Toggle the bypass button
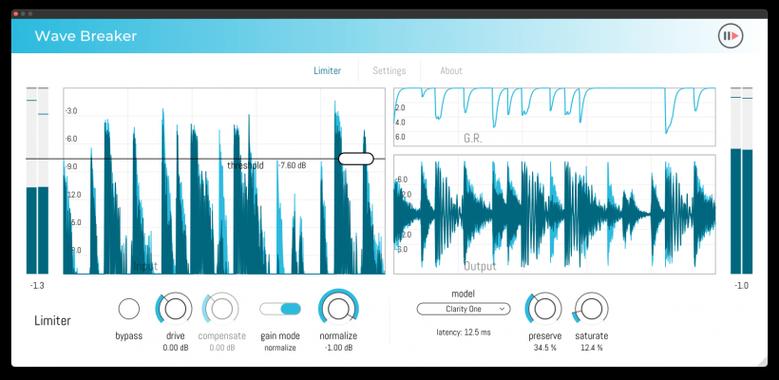 (x=129, y=308)
